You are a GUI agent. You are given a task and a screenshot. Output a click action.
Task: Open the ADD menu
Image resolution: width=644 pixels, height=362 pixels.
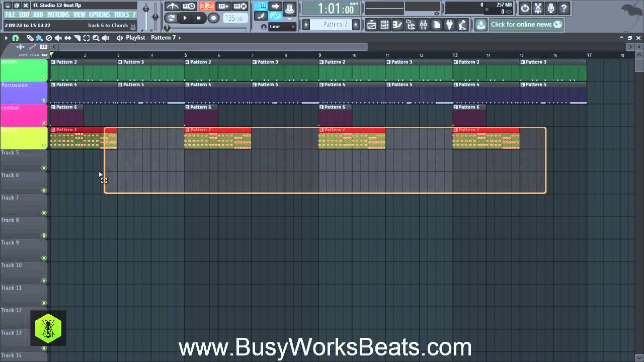tap(38, 15)
